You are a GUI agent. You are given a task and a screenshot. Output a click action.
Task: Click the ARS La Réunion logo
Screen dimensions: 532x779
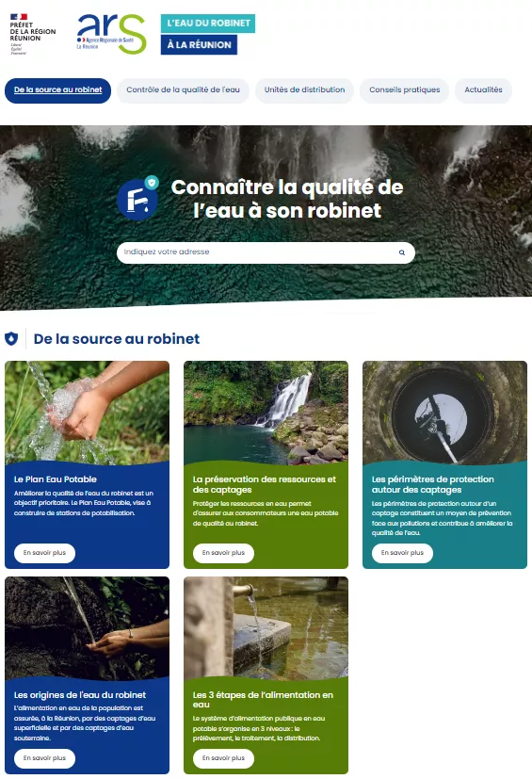tap(112, 33)
